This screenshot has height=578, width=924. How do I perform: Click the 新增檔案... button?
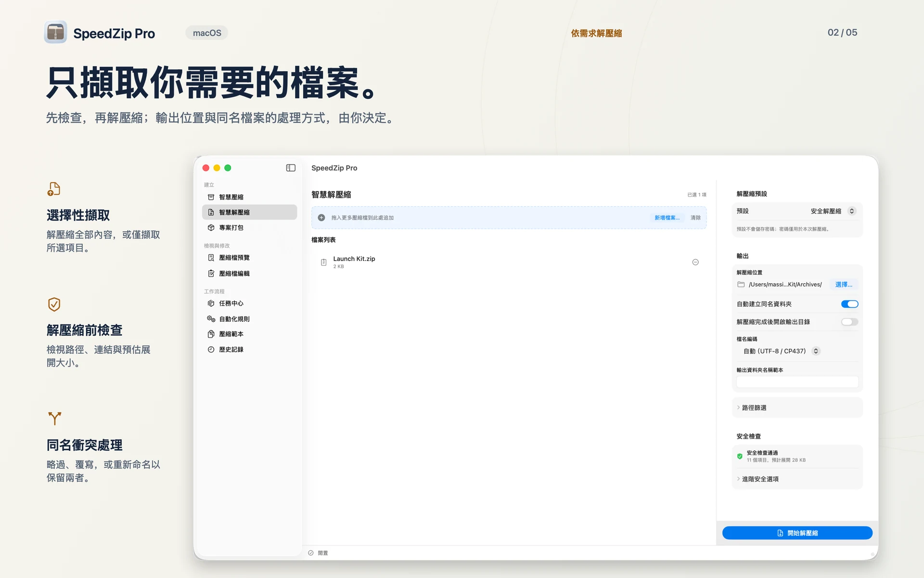click(x=667, y=218)
